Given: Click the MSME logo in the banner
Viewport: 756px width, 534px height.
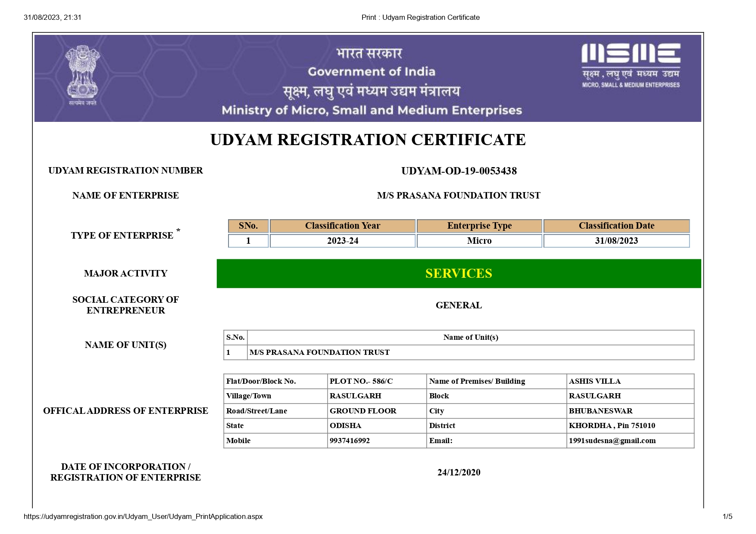Looking at the screenshot, I should coord(631,65).
